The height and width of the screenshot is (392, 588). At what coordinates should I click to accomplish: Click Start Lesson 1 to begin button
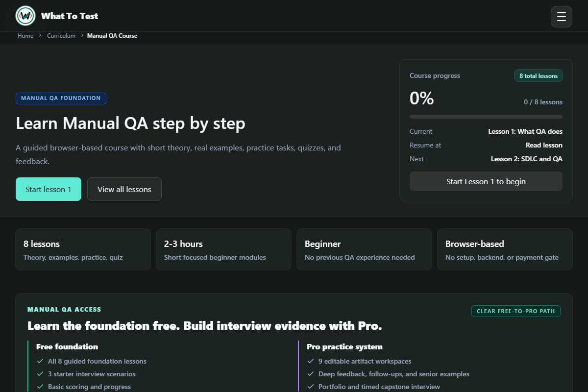pos(486,181)
